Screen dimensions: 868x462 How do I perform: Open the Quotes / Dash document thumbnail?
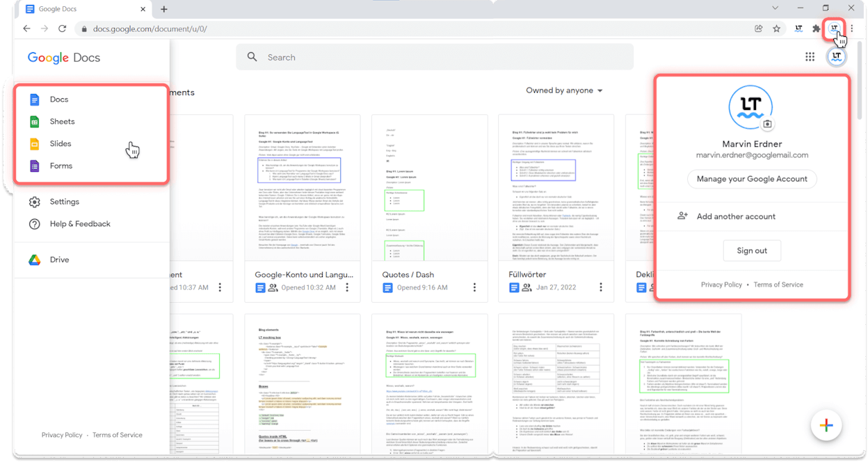coord(429,188)
